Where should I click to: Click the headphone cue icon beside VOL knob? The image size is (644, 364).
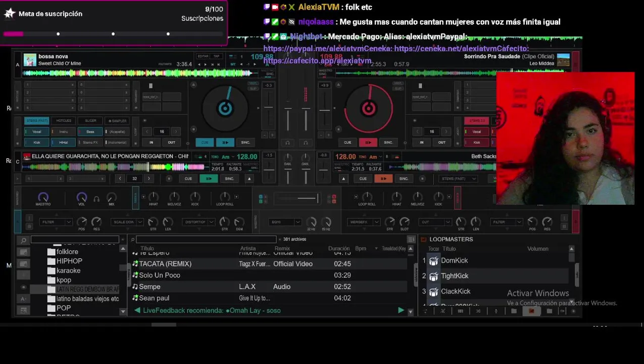point(96,199)
